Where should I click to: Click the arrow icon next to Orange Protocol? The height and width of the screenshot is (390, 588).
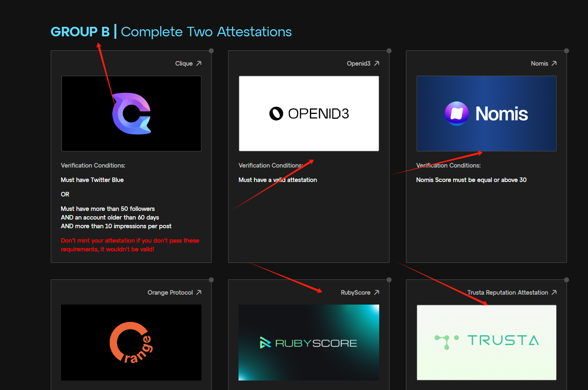coord(199,292)
